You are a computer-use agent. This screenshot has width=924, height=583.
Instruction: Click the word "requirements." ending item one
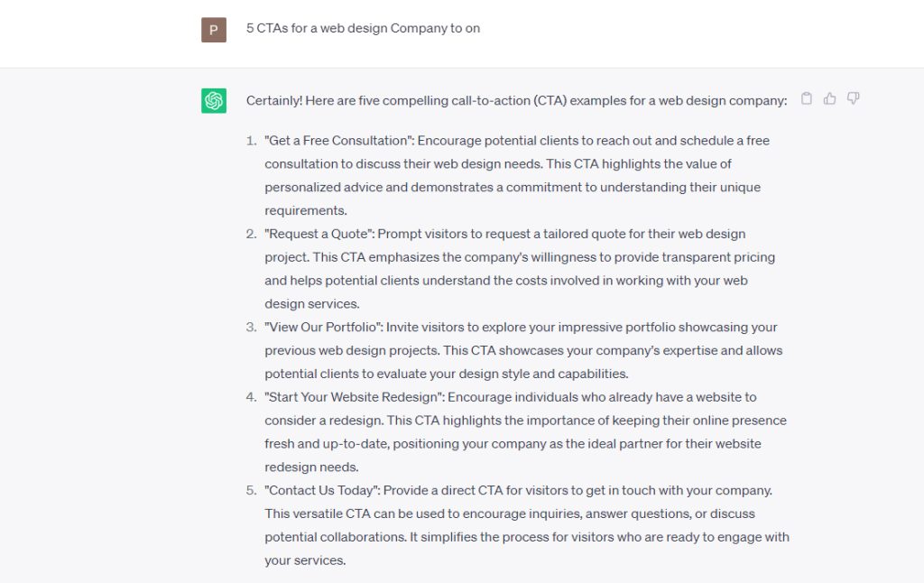pos(306,210)
